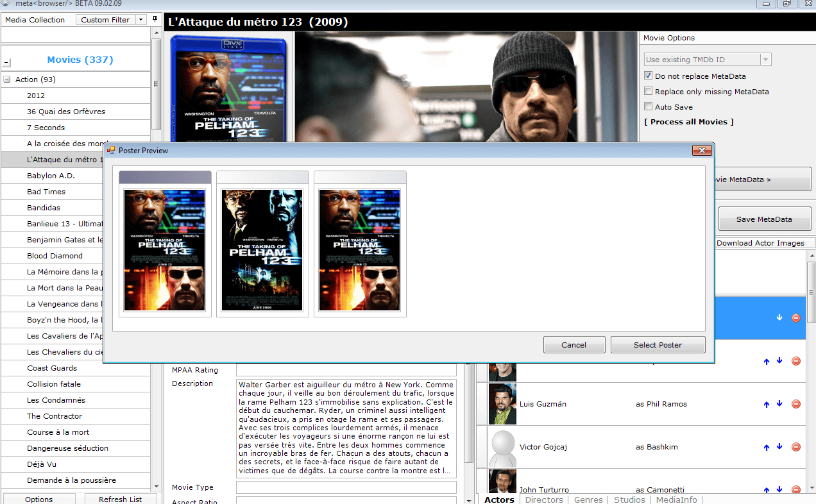Click John Turturro's actor photo
The image size is (816, 504).
tap(502, 482)
